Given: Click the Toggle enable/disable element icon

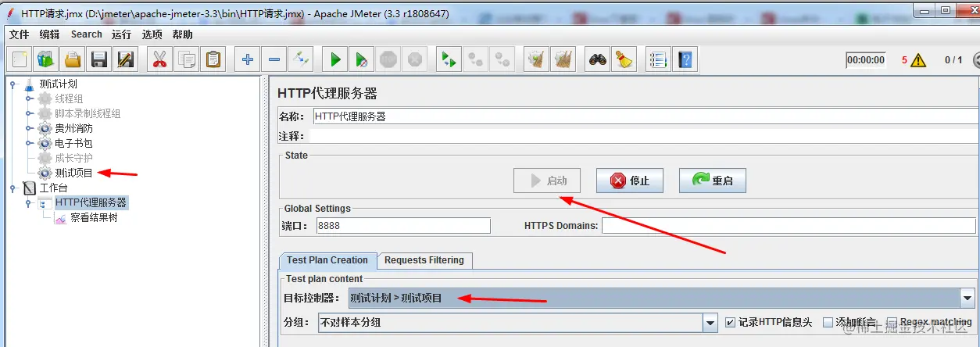Looking at the screenshot, I should (300, 59).
